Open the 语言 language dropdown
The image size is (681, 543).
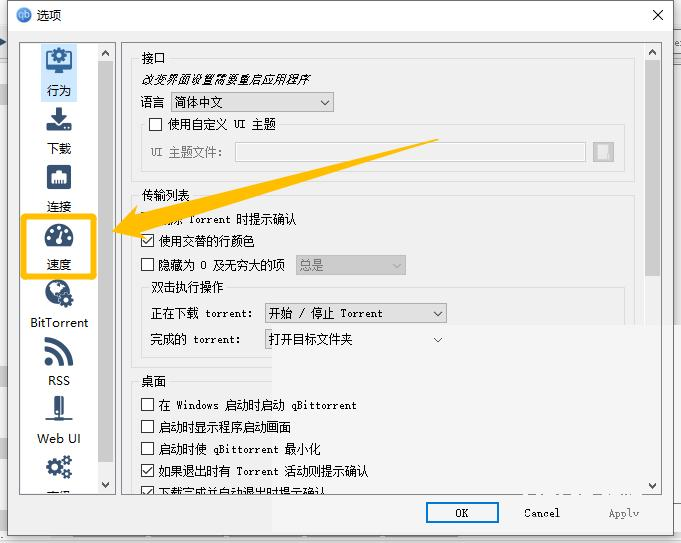tap(252, 102)
